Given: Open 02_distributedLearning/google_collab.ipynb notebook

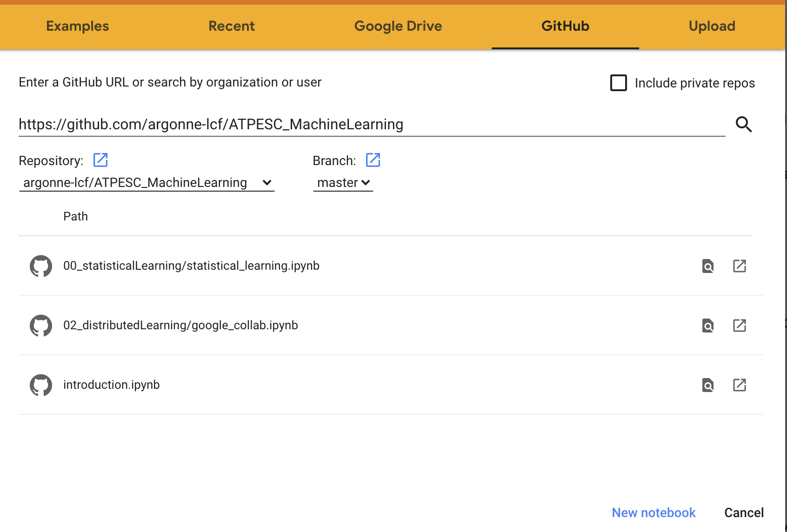Looking at the screenshot, I should [x=180, y=325].
